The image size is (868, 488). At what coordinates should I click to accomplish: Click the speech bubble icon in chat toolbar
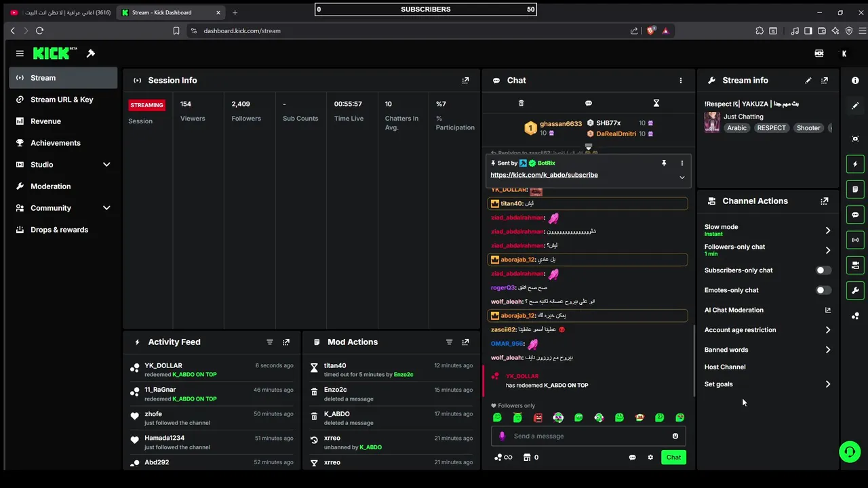tap(589, 103)
